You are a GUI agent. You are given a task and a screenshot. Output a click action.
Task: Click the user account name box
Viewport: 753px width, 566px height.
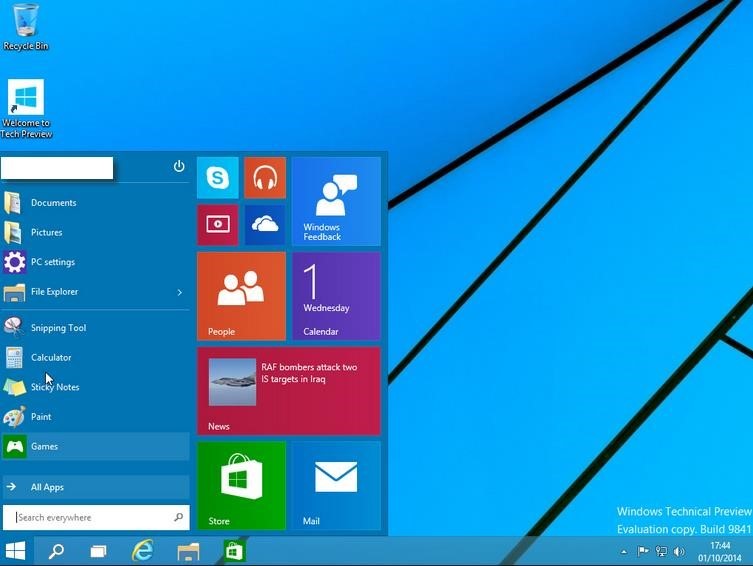pos(57,168)
